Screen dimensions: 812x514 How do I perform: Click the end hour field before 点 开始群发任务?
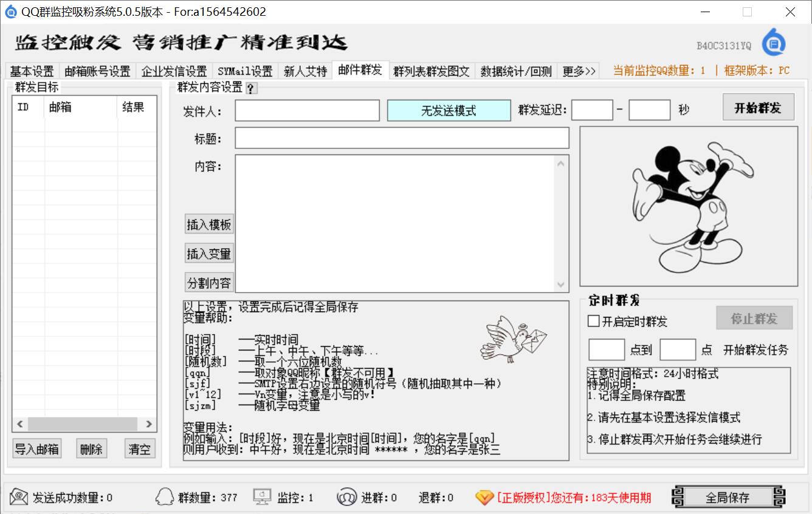(x=678, y=350)
